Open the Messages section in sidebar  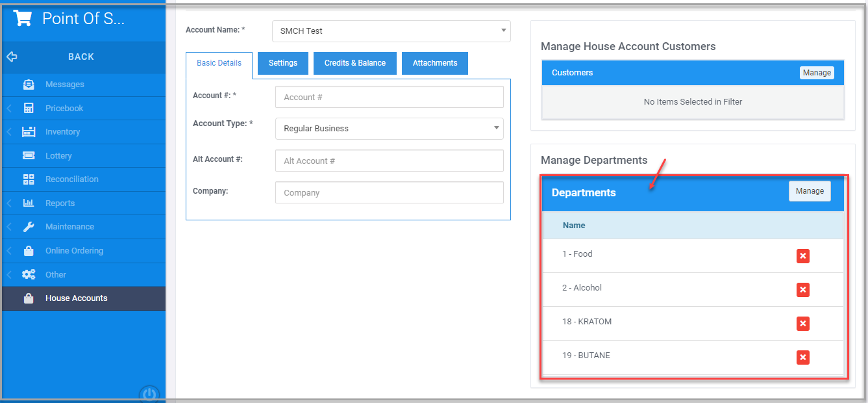coord(29,84)
